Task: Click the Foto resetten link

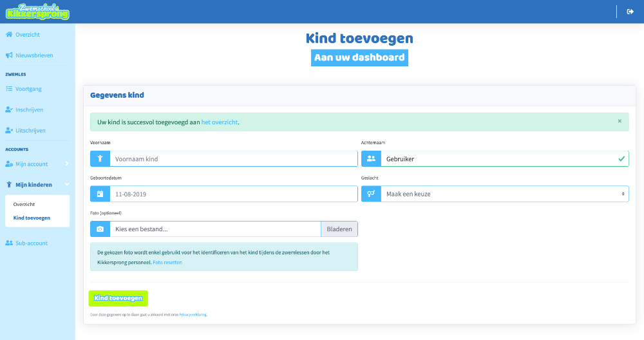Action: click(167, 262)
